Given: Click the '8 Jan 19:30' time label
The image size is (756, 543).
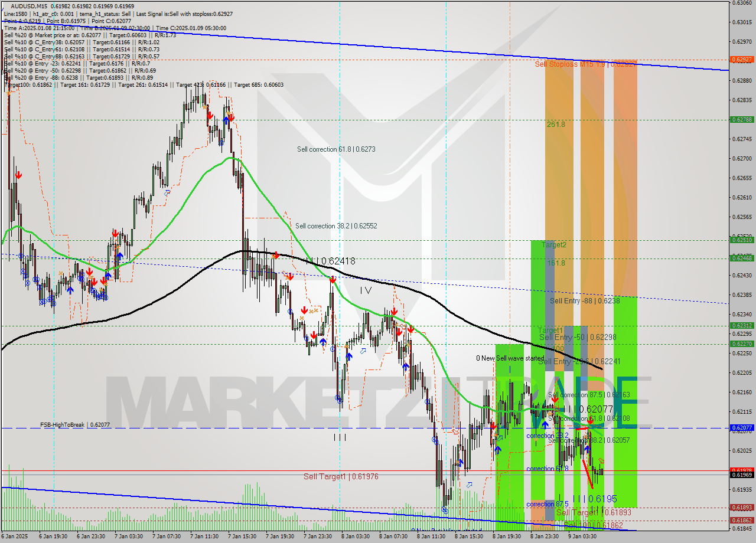Looking at the screenshot, I should pyautogui.click(x=506, y=537).
